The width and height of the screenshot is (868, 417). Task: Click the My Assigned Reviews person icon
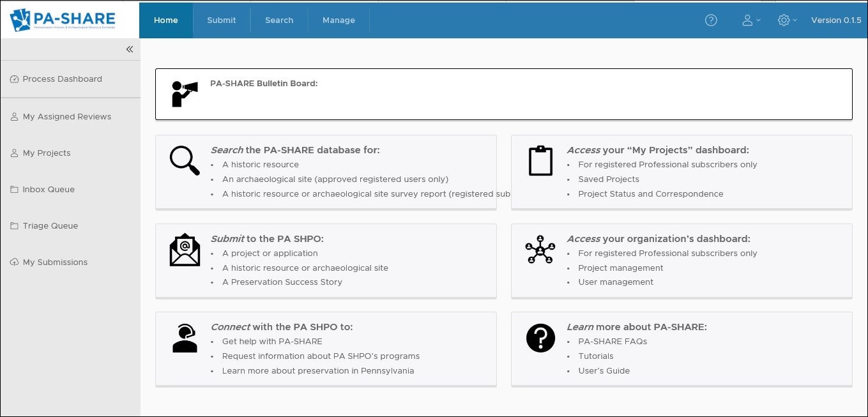[x=15, y=117]
